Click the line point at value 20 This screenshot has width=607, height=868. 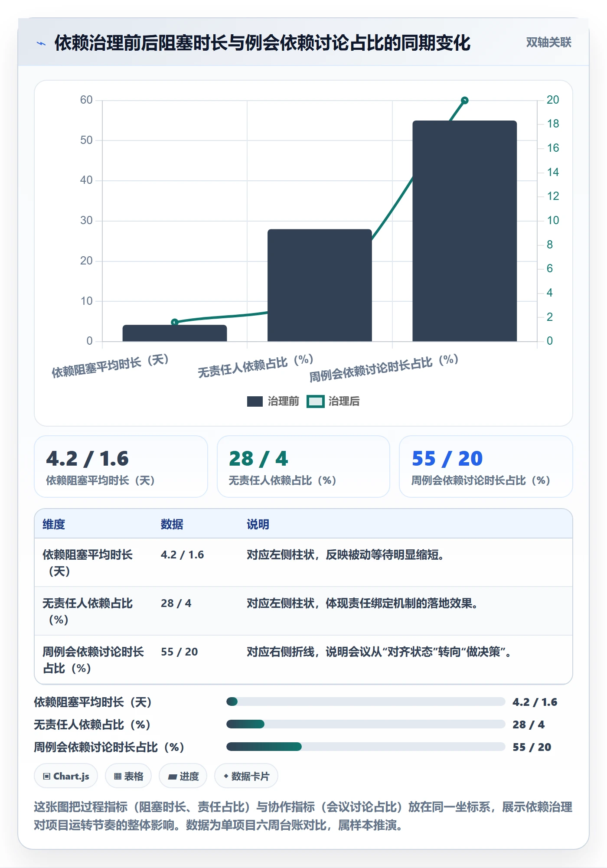click(464, 101)
